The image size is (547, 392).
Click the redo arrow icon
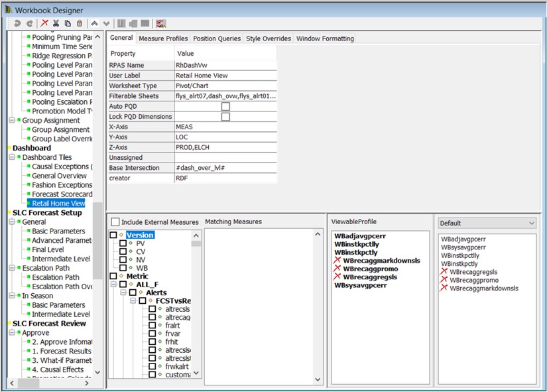tap(29, 24)
